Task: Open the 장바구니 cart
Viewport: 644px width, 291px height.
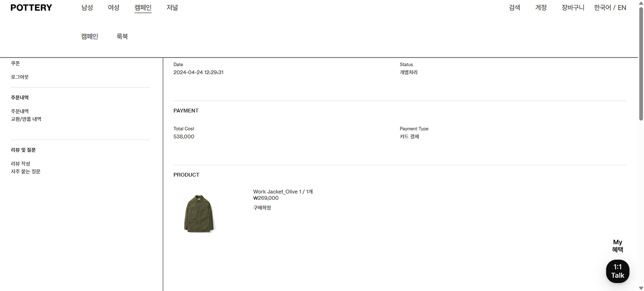Action: tap(573, 7)
